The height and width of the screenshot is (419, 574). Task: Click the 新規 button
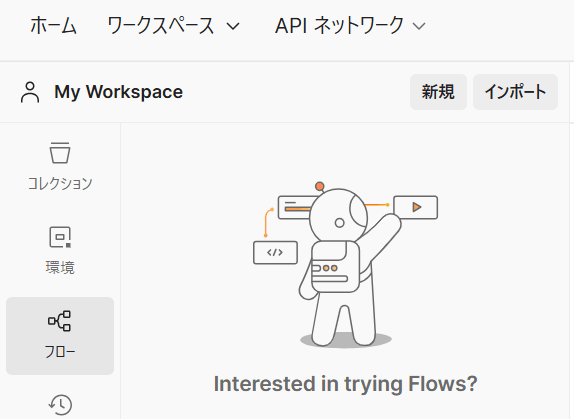pos(438,92)
